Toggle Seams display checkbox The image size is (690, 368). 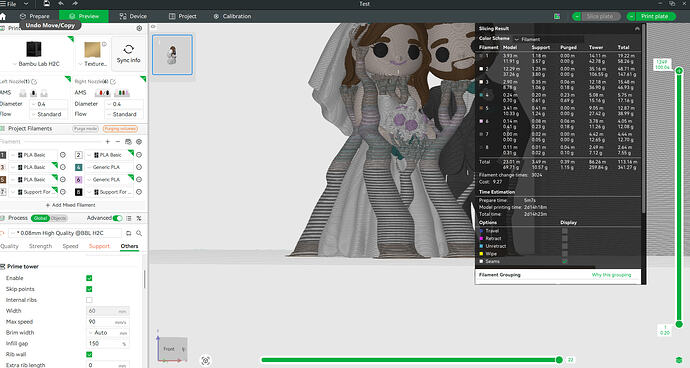(x=565, y=261)
